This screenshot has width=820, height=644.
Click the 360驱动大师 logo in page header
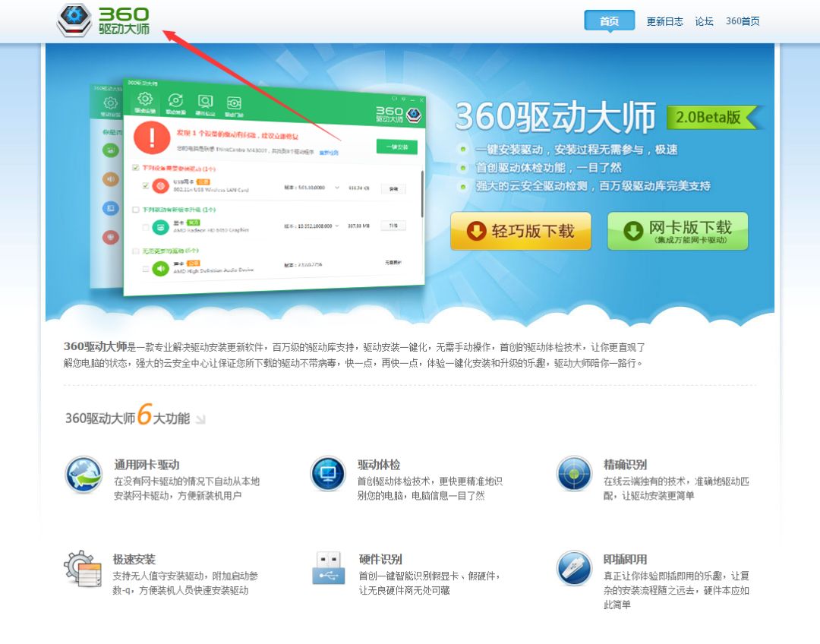(103, 21)
